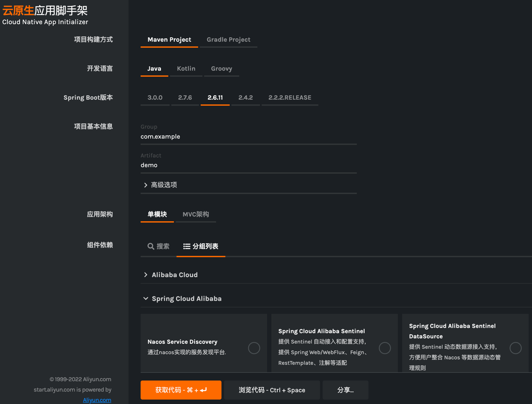
Task: Click the Group input field
Action: [x=248, y=136]
